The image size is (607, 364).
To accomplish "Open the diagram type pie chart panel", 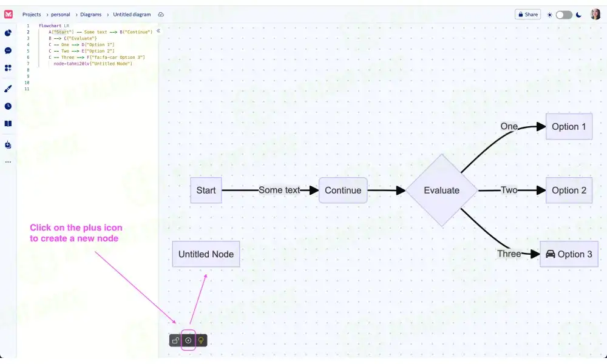I will pyautogui.click(x=7, y=33).
